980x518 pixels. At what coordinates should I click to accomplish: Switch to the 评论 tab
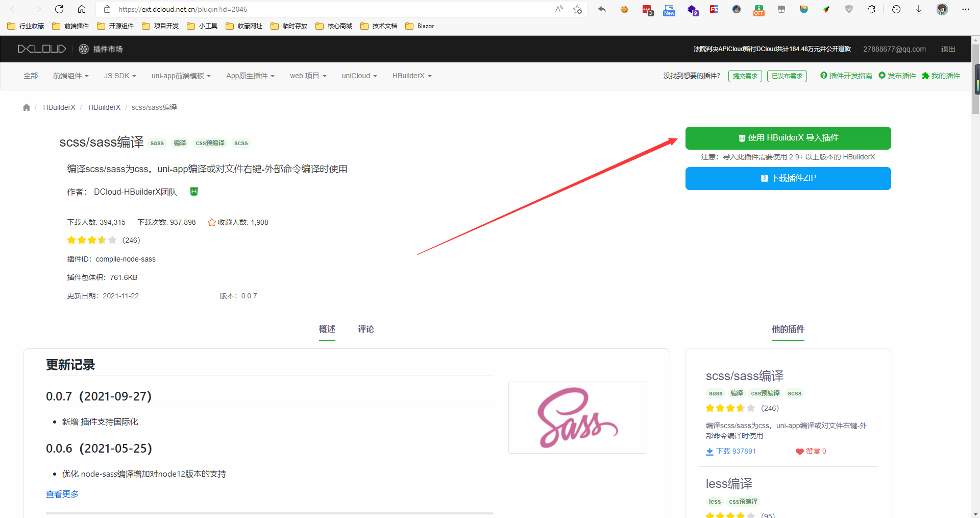[366, 329]
